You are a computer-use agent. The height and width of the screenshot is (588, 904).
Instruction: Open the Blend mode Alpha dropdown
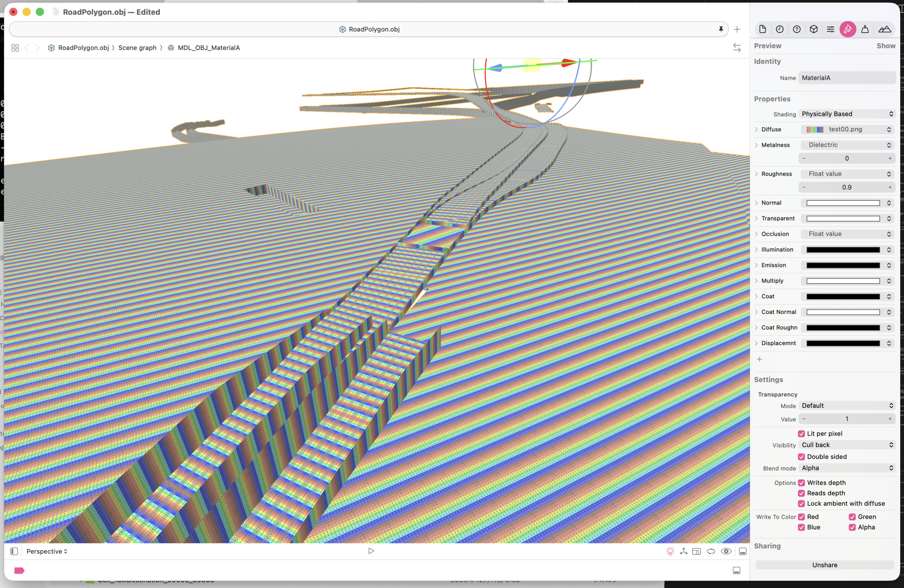point(847,468)
